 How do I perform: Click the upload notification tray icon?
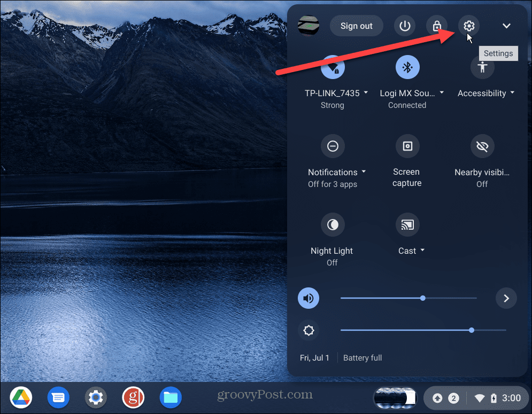click(437, 398)
